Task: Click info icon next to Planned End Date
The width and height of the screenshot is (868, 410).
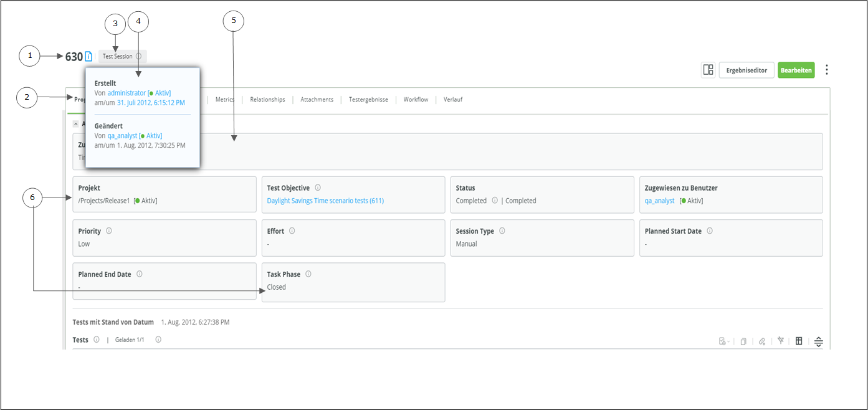Action: pyautogui.click(x=139, y=274)
